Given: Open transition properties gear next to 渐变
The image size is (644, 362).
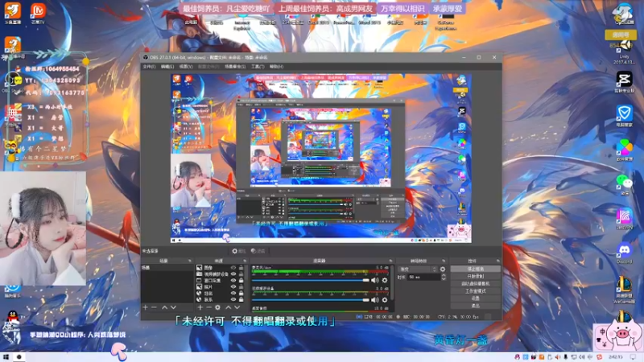Looking at the screenshot, I should 442,269.
